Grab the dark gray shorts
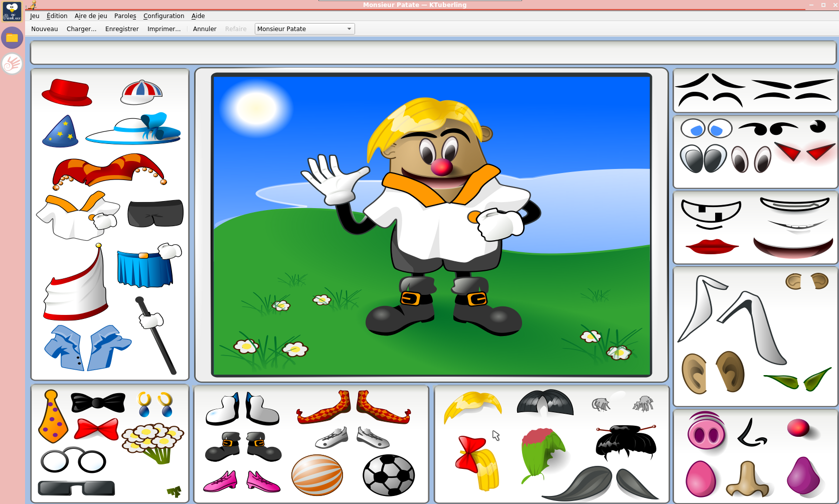Screen dimensions: 839x504 point(155,214)
